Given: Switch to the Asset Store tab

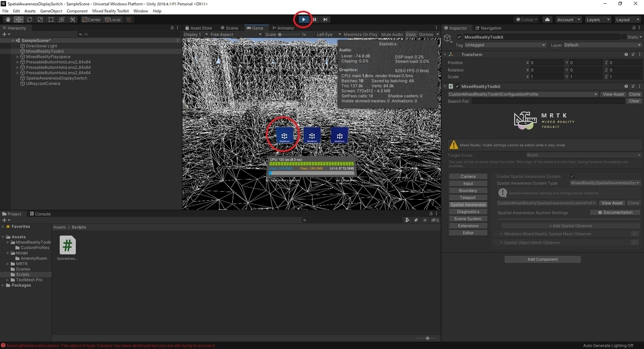Looking at the screenshot, I should pos(198,28).
